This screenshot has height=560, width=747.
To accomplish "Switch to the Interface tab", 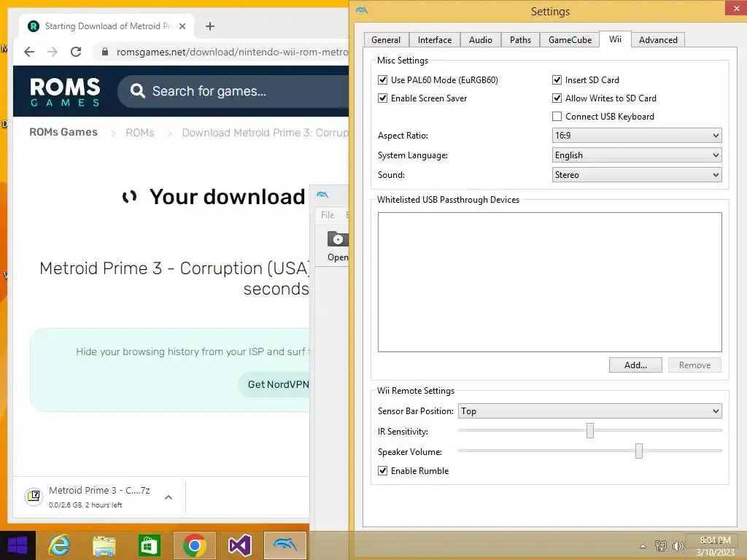I will pyautogui.click(x=435, y=40).
